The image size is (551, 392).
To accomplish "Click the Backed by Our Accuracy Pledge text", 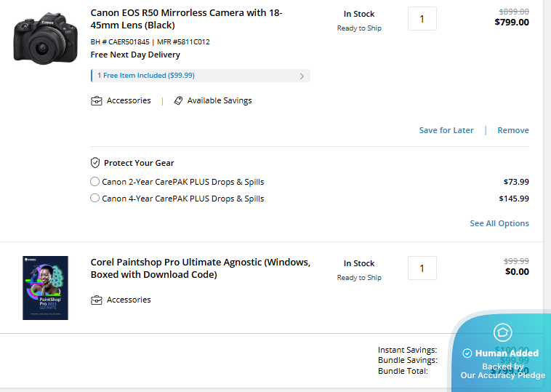I will click(x=502, y=372).
